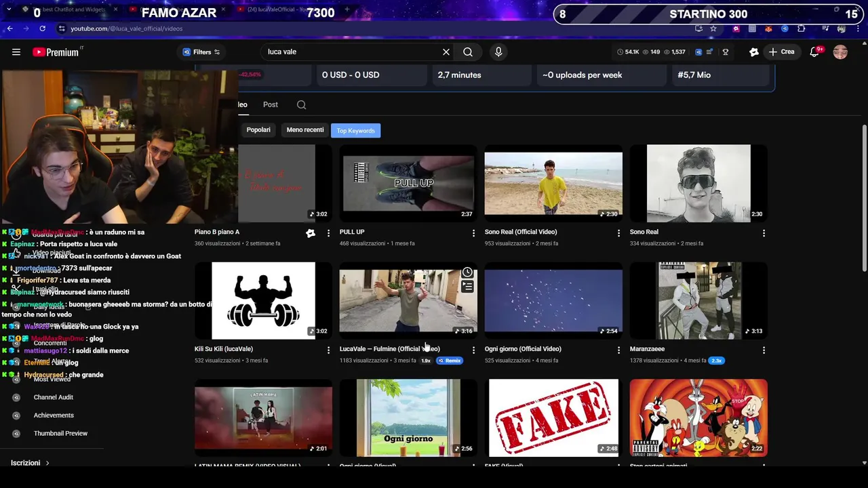Search within channel magnifier icon
This screenshot has height=488, width=868.
coord(301,104)
